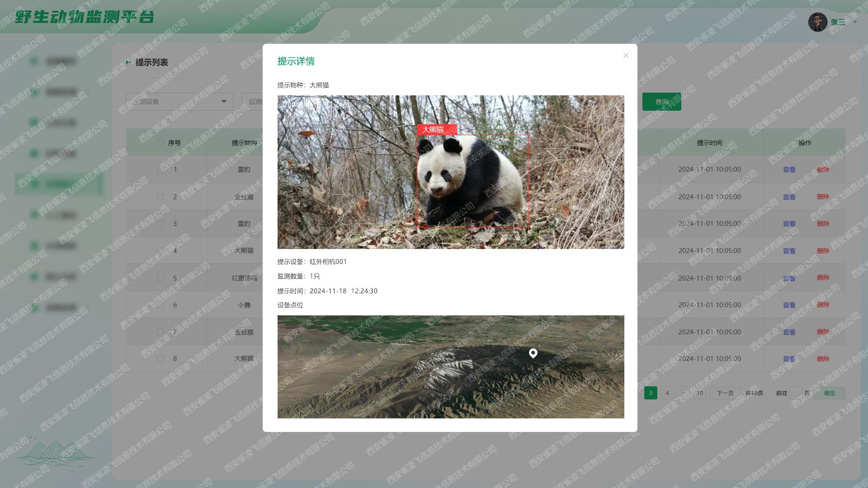Screen dimensions: 868x488
Task: Click 下一页 to go to next page
Action: click(725, 393)
